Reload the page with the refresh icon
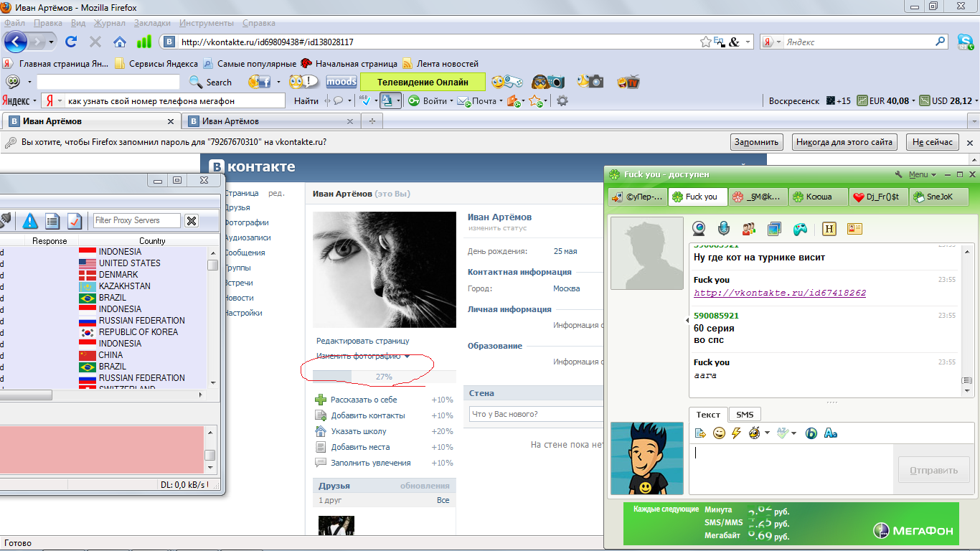Screen dimensions: 980x551 click(71, 42)
